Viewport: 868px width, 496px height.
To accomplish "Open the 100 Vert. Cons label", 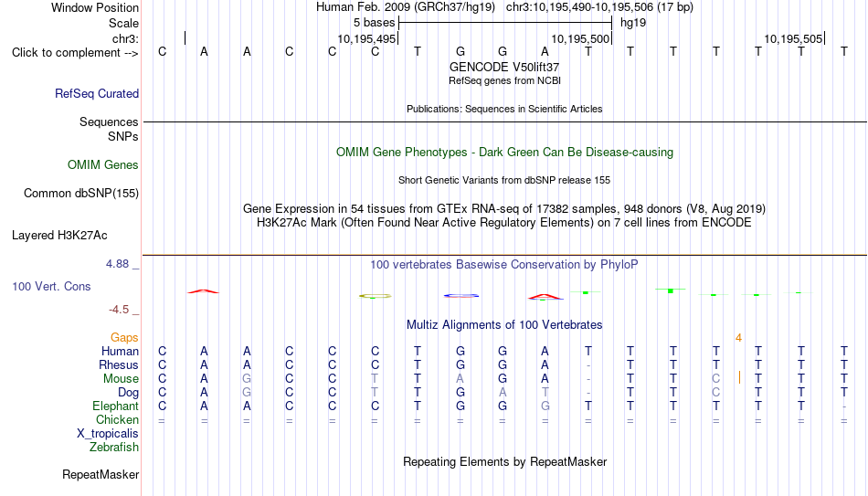I will (x=51, y=286).
